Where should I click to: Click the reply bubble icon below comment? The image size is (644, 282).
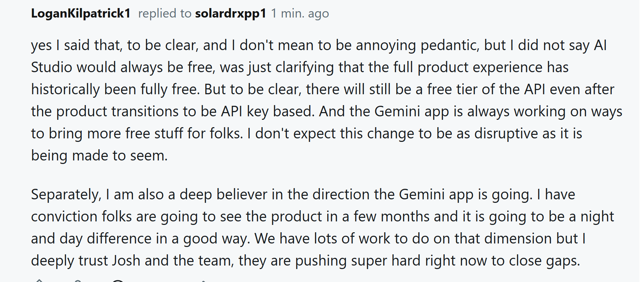click(x=118, y=281)
